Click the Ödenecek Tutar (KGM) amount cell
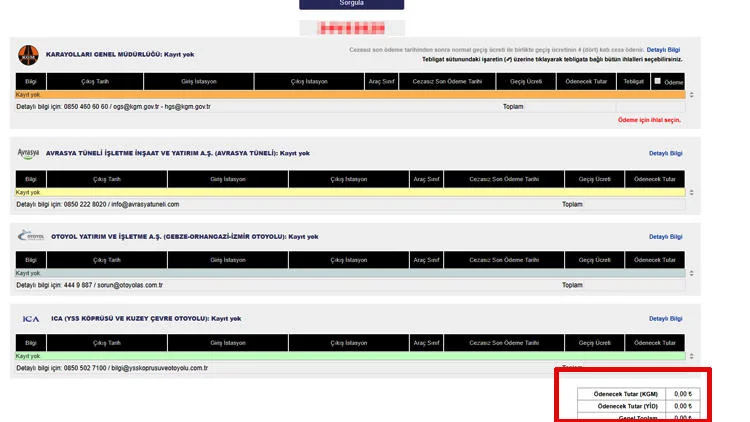This screenshot has height=422, width=750. [683, 394]
